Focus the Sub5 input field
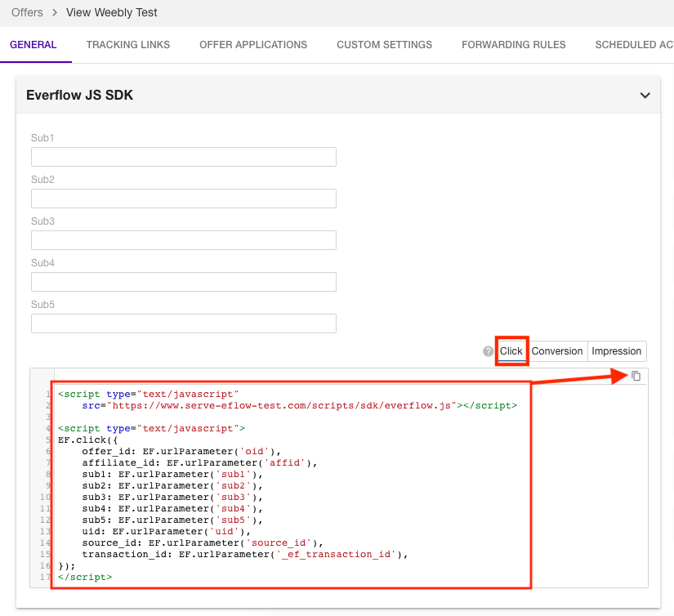Image resolution: width=674 pixels, height=616 pixels. coord(184,324)
